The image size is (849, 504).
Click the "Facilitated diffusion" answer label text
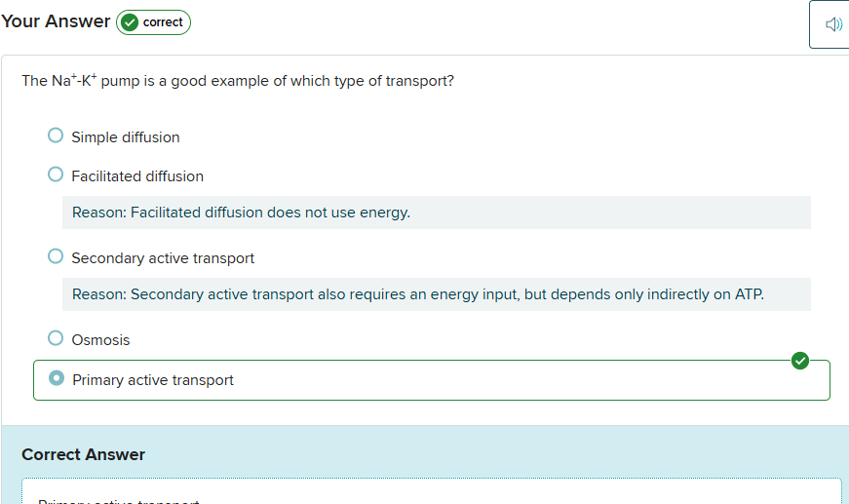point(137,176)
